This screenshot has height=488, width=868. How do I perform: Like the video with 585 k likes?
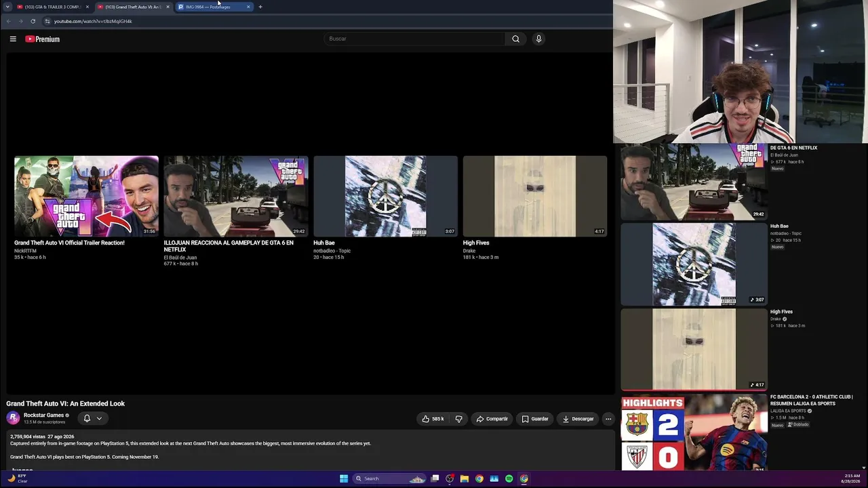(x=433, y=419)
